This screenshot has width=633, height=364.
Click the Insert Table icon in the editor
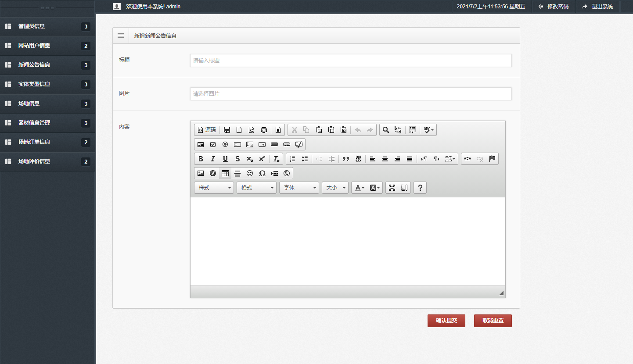pyautogui.click(x=225, y=173)
